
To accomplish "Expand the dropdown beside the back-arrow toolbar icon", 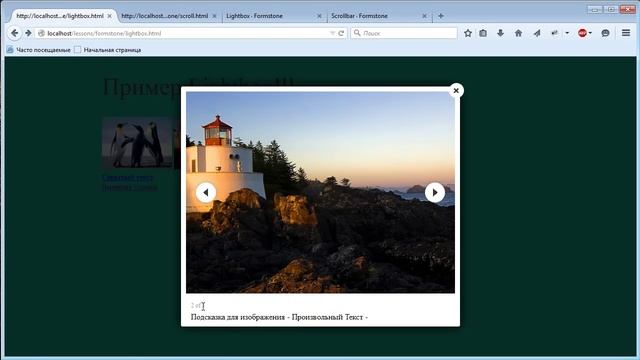I will [567, 33].
